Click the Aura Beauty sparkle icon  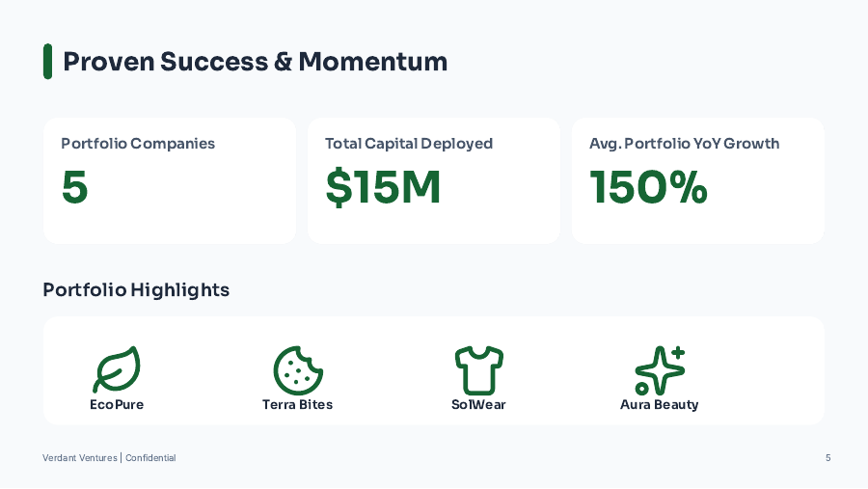660,369
